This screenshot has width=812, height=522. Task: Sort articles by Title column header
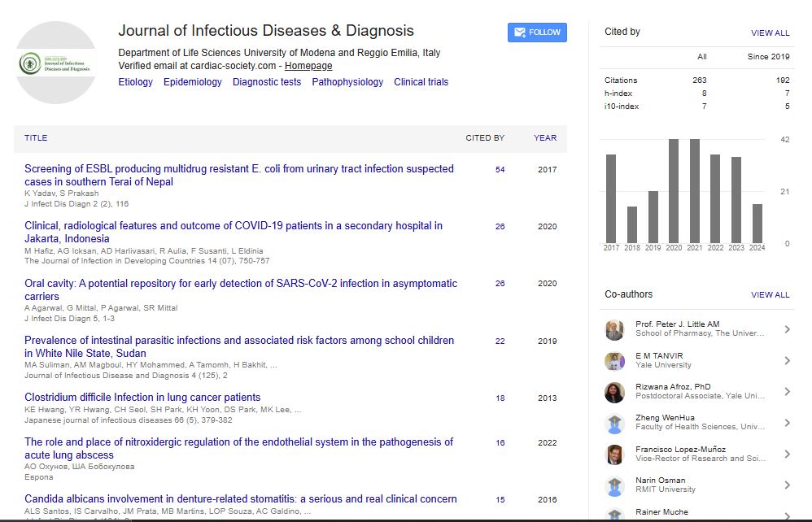pyautogui.click(x=36, y=137)
